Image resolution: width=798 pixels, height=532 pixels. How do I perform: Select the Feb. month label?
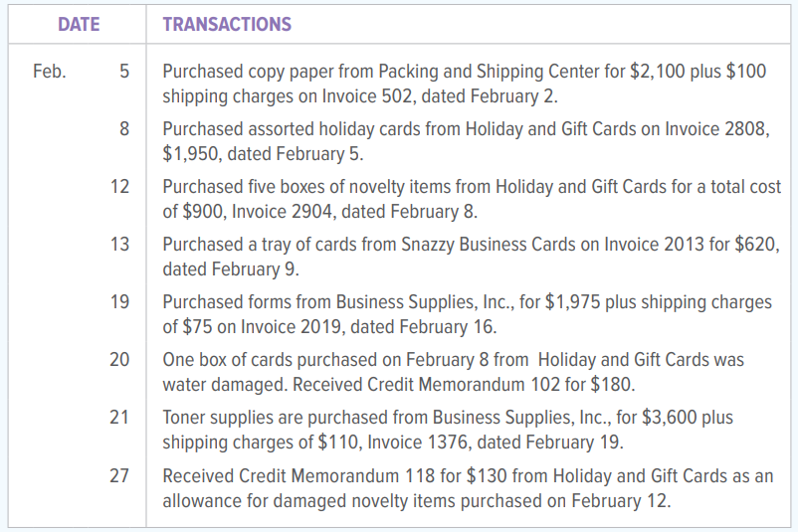pyautogui.click(x=50, y=71)
